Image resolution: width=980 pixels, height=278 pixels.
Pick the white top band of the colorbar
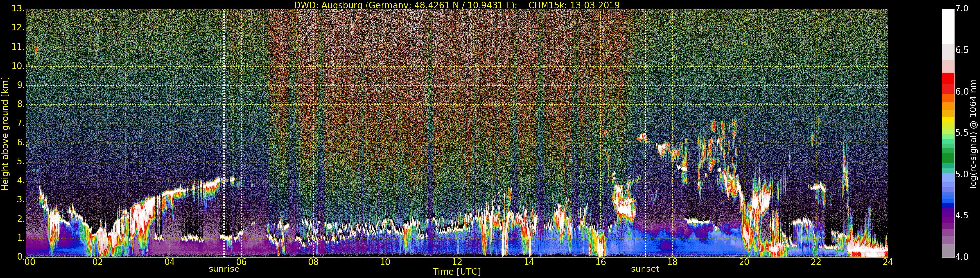(x=948, y=27)
